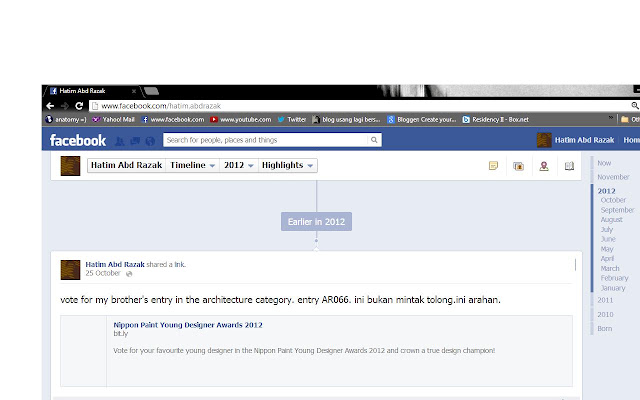Jump to April in the timeline sidebar
The image size is (640, 400).
click(x=607, y=259)
